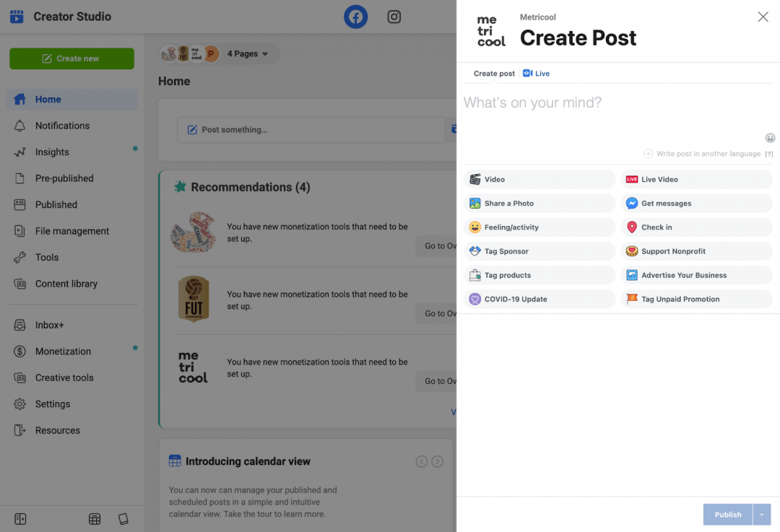The image size is (780, 532).
Task: Open Monetization in the sidebar
Action: (x=63, y=351)
